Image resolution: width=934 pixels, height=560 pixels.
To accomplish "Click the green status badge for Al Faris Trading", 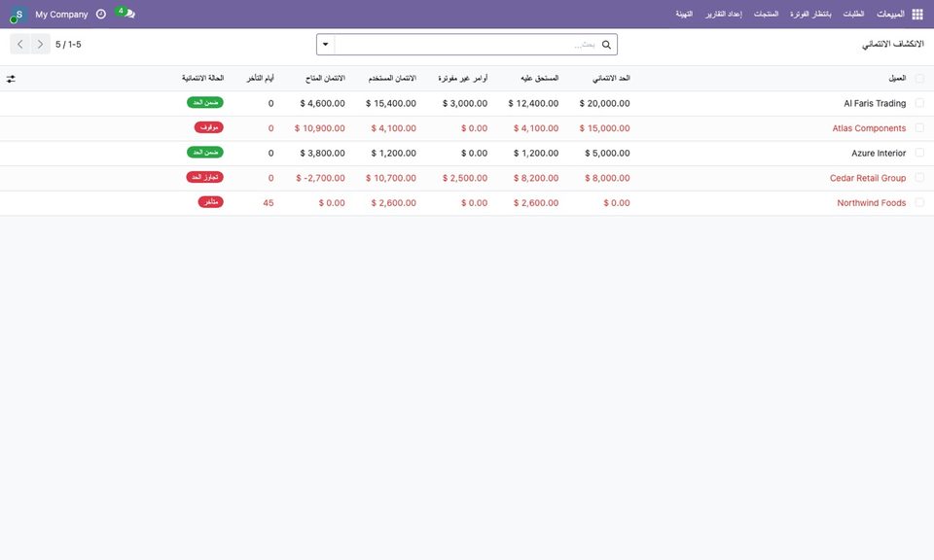I will [x=205, y=102].
